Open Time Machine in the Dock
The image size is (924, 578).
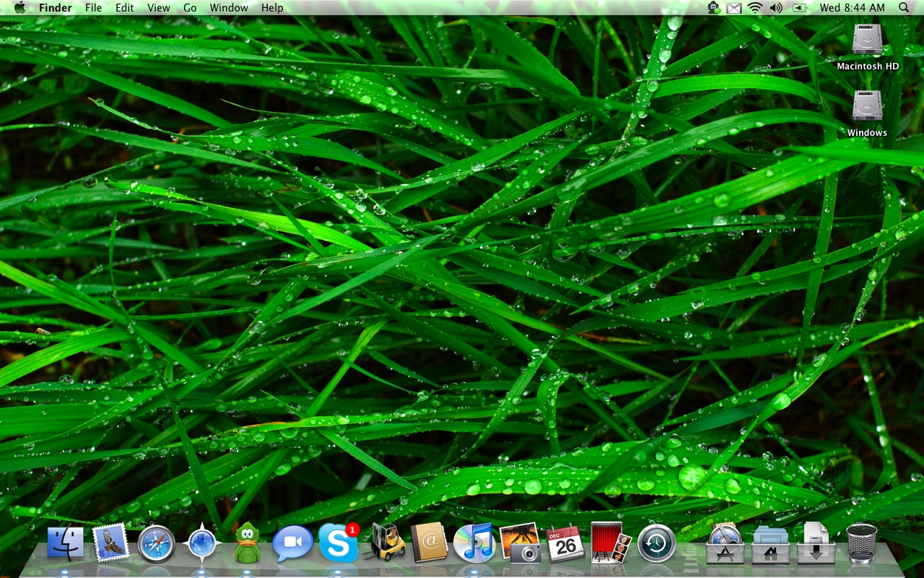(x=656, y=543)
